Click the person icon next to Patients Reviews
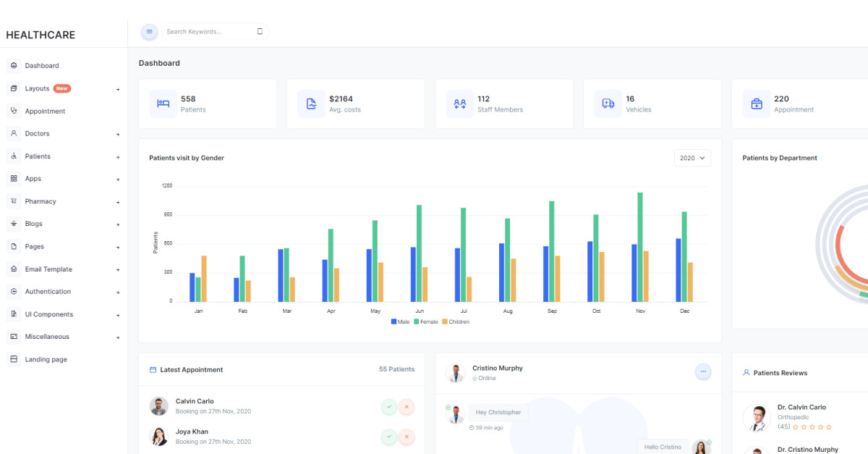Screen dimensions: 868x454 pyautogui.click(x=746, y=372)
